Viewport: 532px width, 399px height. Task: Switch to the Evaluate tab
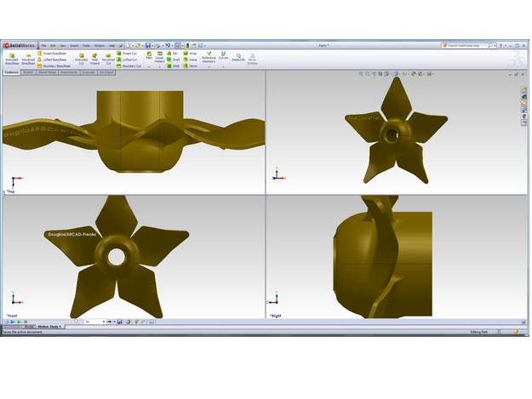point(89,72)
